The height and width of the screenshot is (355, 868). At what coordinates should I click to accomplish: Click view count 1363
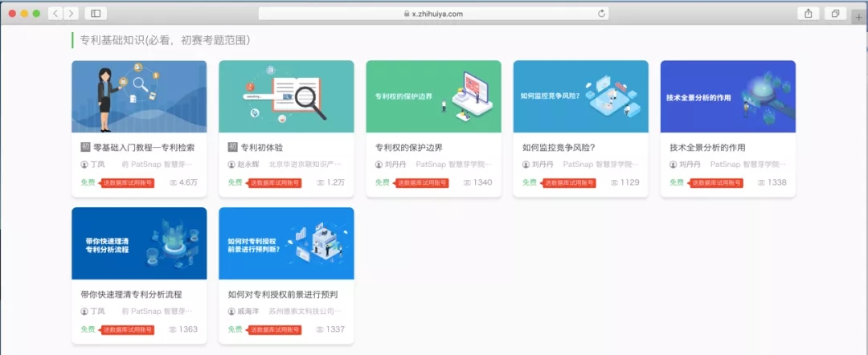(188, 329)
